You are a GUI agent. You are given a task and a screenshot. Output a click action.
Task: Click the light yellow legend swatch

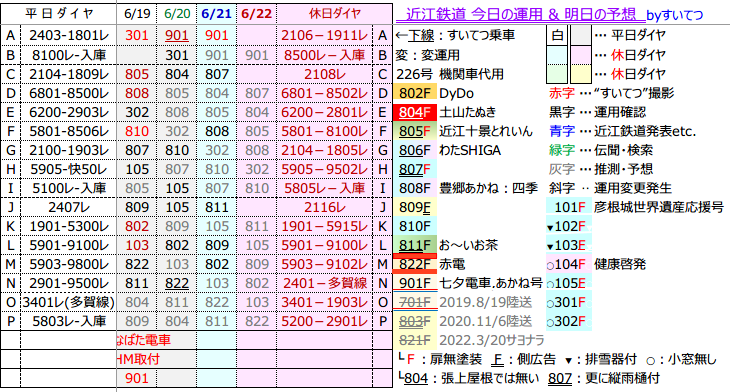click(x=581, y=74)
